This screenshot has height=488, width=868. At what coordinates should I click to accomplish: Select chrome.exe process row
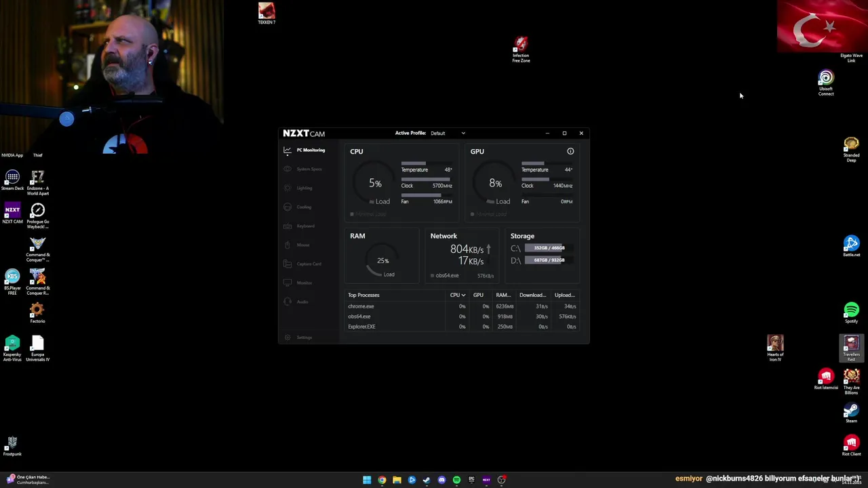[462, 306]
